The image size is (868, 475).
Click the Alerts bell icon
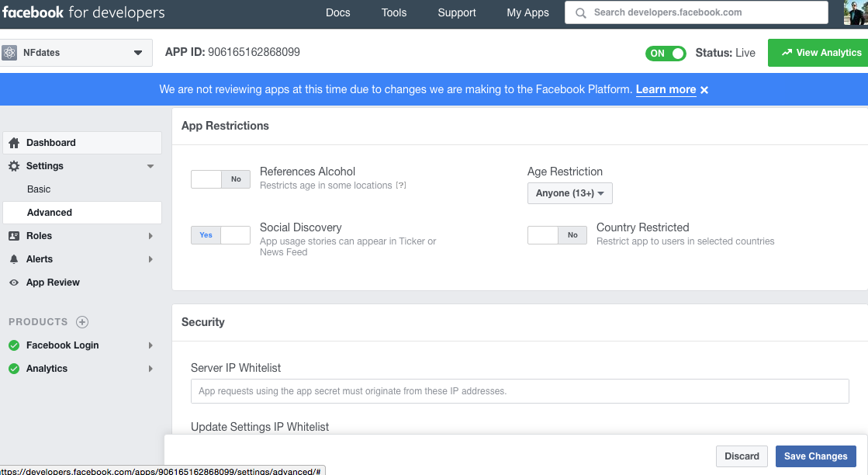[14, 259]
